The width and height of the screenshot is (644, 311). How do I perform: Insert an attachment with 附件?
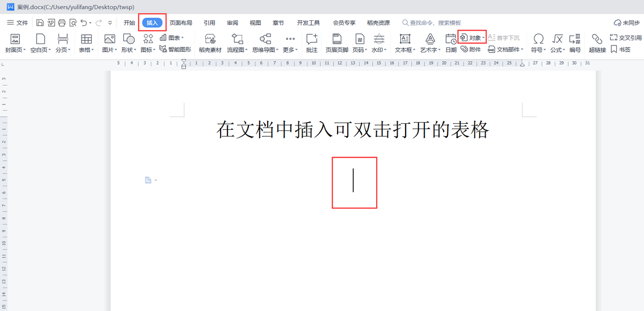471,49
